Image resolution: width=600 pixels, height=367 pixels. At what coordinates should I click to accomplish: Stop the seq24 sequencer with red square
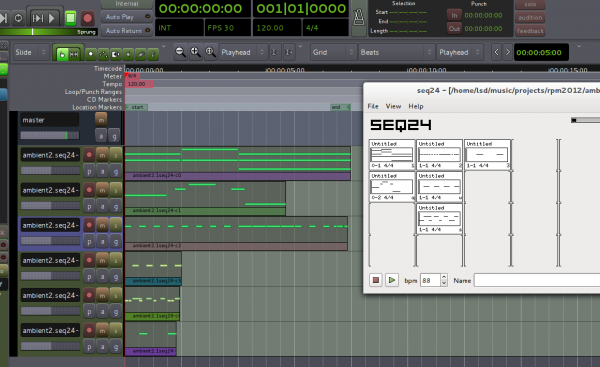point(376,281)
